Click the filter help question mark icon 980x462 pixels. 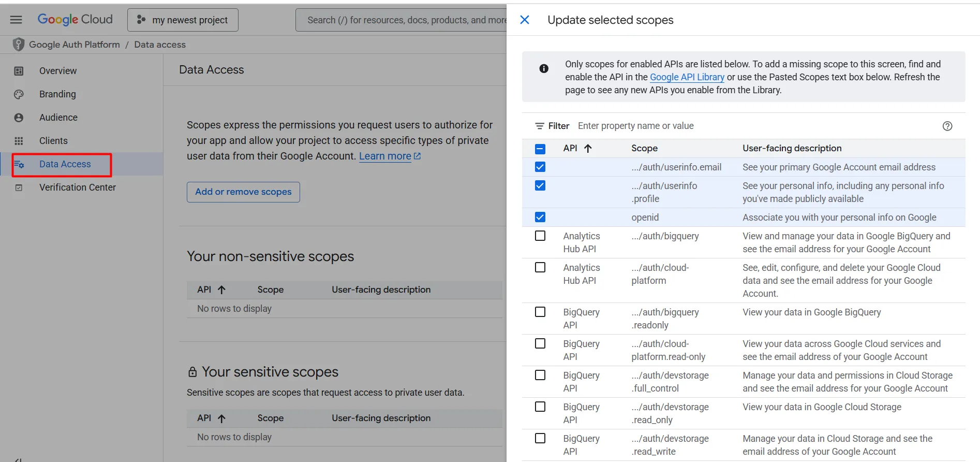pos(947,126)
